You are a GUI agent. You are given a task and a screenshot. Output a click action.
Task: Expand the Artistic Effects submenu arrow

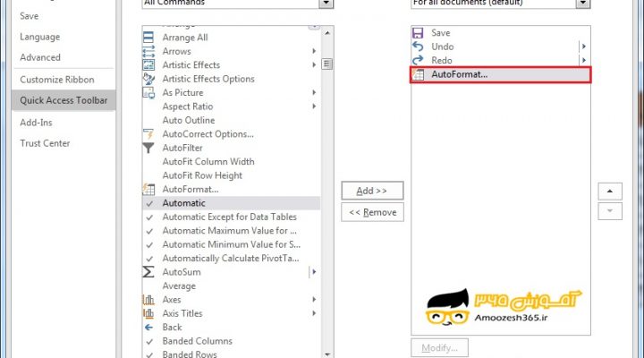click(314, 65)
